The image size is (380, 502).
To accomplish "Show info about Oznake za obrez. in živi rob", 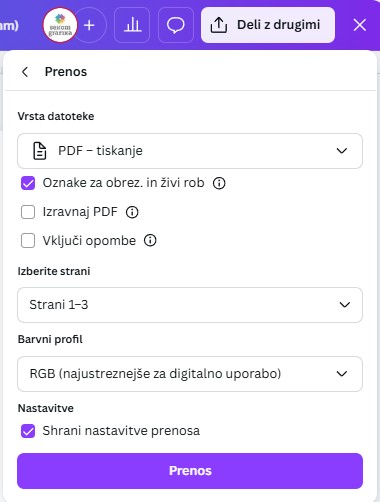I will (219, 183).
